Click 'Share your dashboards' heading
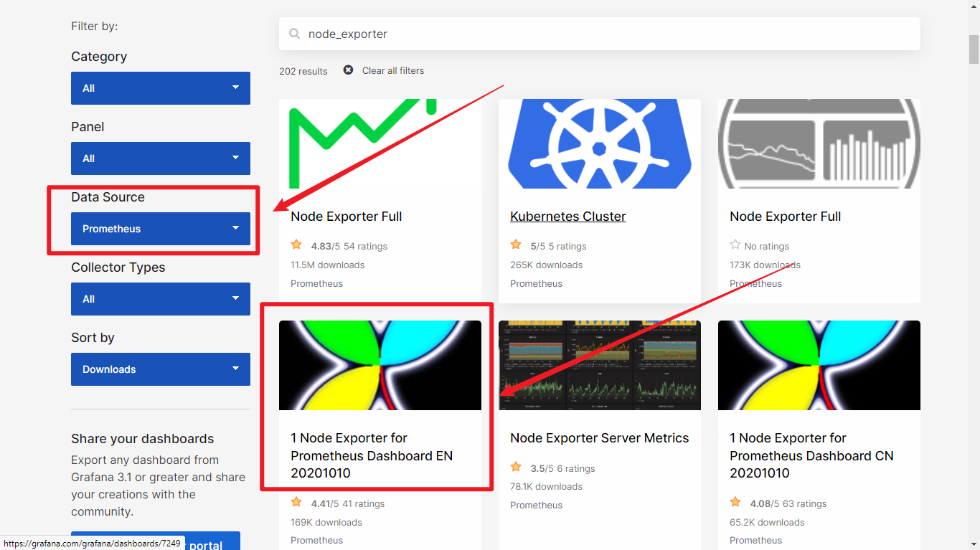The image size is (980, 550). pyautogui.click(x=142, y=439)
